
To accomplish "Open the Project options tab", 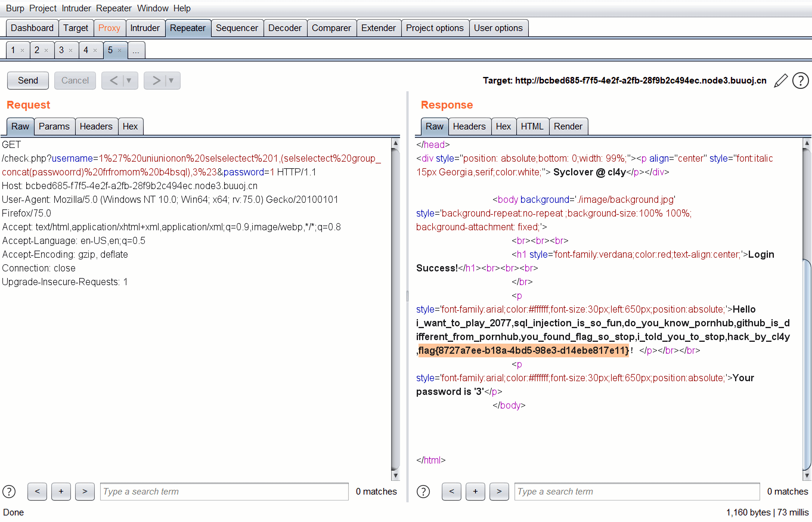I will click(435, 28).
